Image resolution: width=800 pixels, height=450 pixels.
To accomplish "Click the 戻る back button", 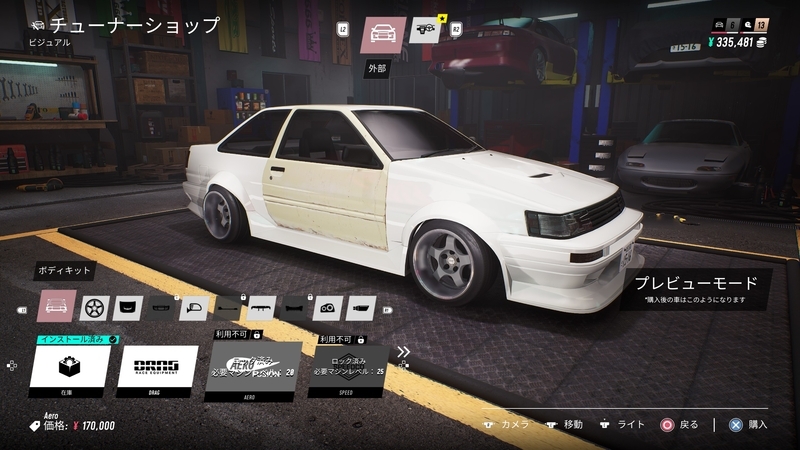I will click(x=679, y=424).
